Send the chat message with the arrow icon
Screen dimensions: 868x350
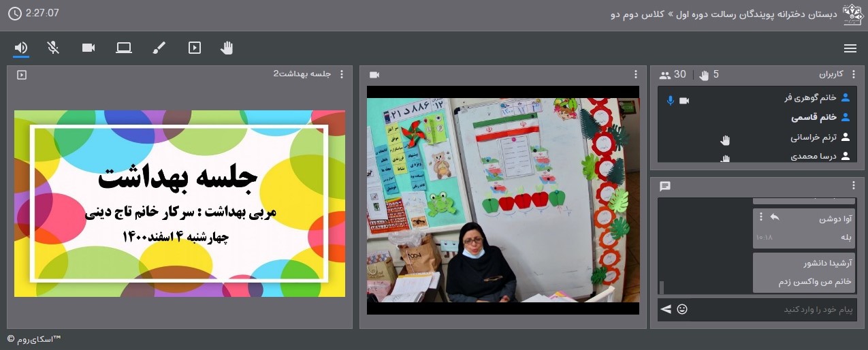click(665, 309)
